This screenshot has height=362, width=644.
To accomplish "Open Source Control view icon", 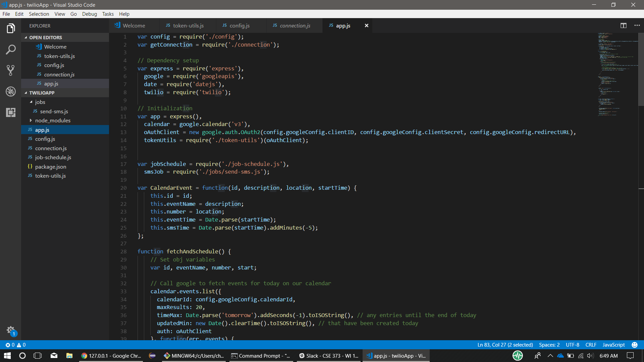I will coord(11,70).
